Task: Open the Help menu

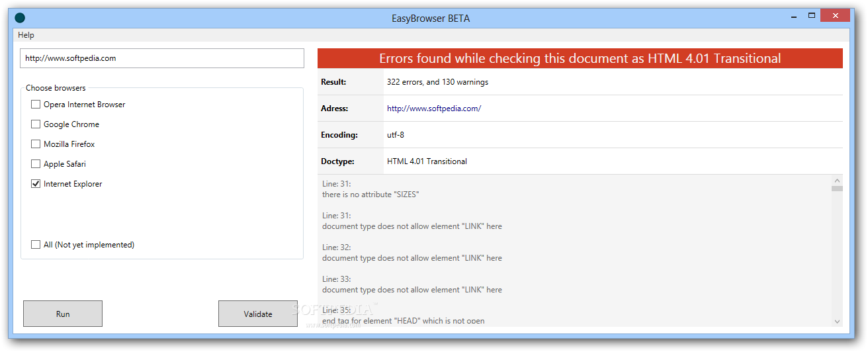Action: coord(26,35)
